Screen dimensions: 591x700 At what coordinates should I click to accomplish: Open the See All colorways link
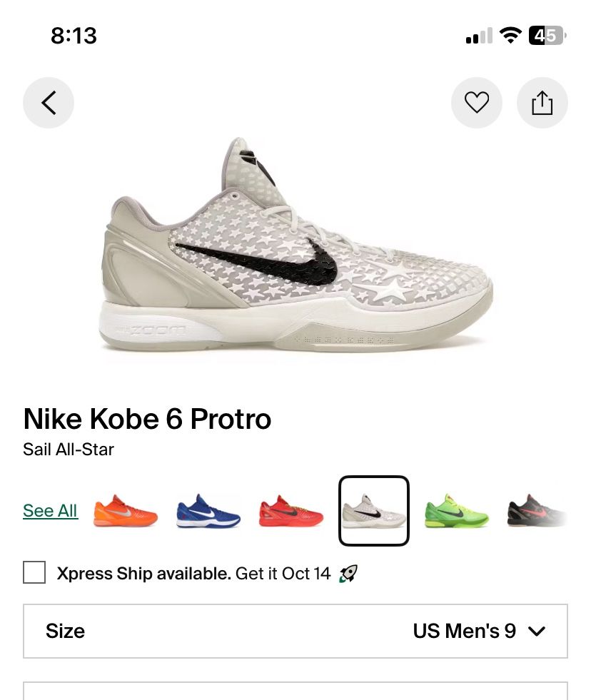tap(50, 511)
